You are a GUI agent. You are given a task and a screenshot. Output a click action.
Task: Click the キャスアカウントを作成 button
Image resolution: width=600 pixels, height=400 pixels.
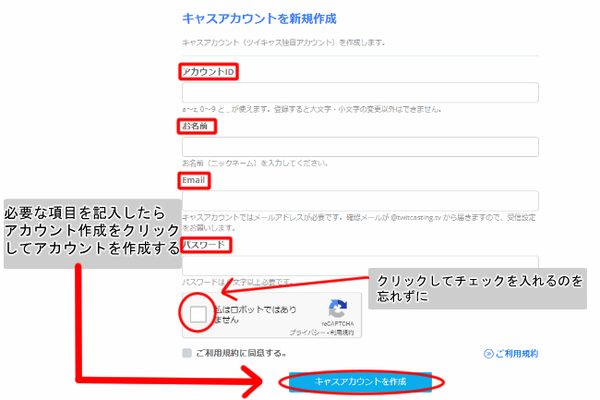(x=360, y=382)
